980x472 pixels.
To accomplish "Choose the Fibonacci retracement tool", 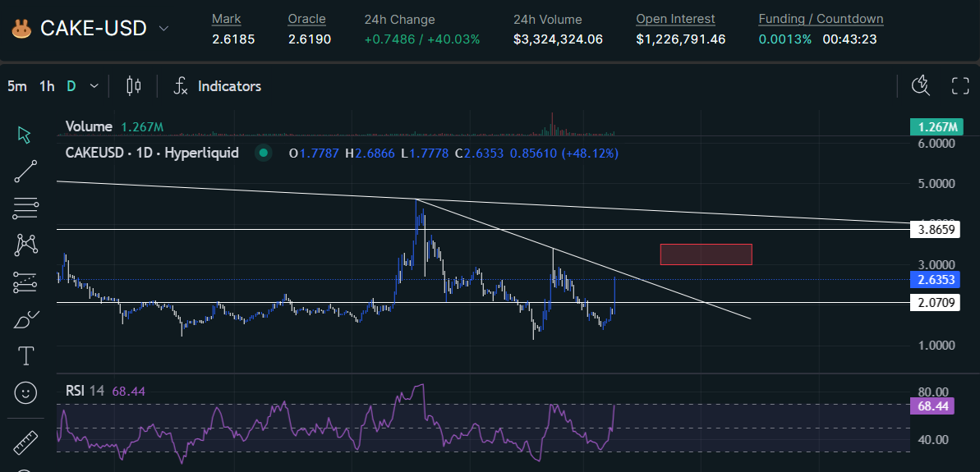I will click(x=25, y=209).
